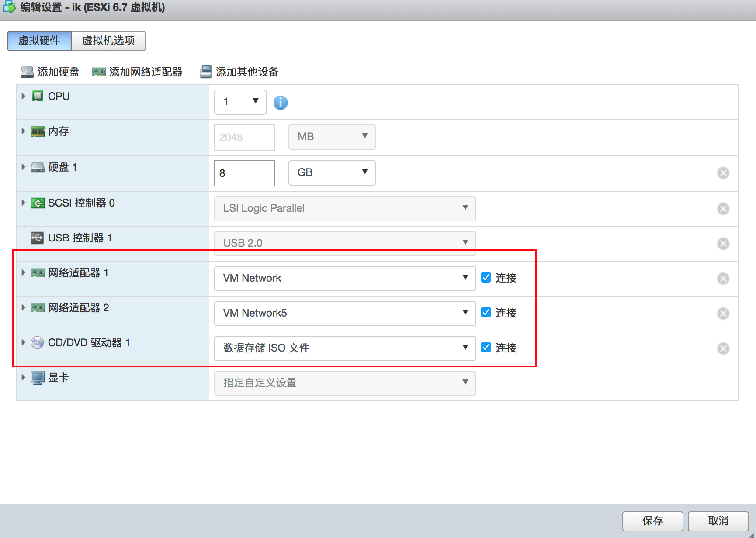756x538 pixels.
Task: Click the Add network adapter (添加网络适配器) icon
Action: 98,72
